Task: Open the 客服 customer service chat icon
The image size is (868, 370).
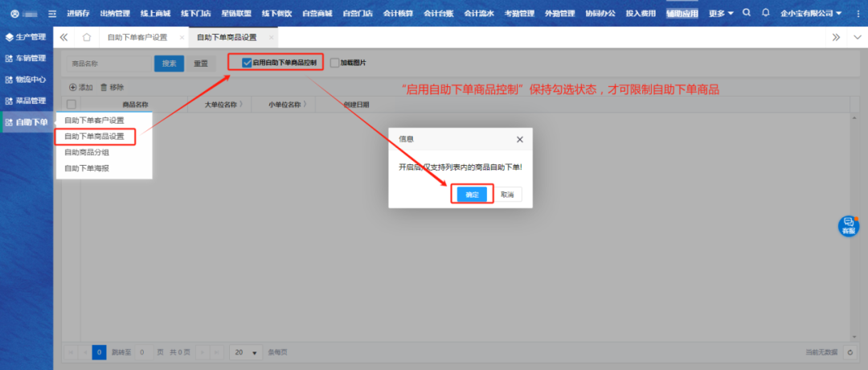Action: click(848, 226)
